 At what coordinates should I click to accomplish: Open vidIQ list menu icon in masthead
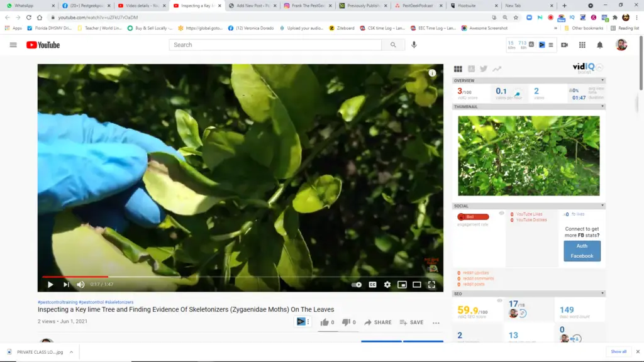[x=551, y=45]
